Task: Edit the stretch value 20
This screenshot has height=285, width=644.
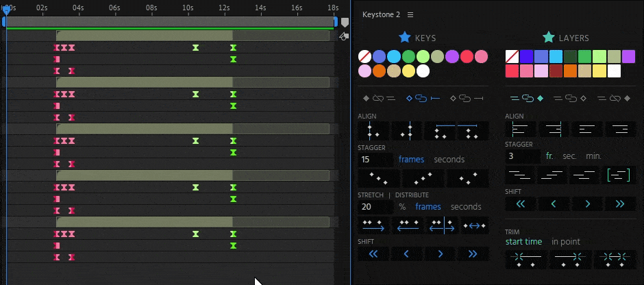Action: tap(375, 207)
